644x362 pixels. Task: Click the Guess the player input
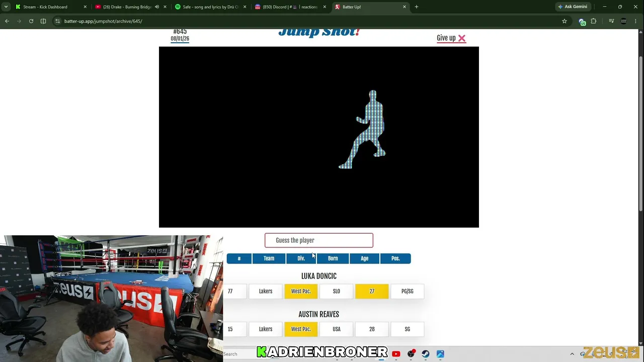click(x=319, y=240)
